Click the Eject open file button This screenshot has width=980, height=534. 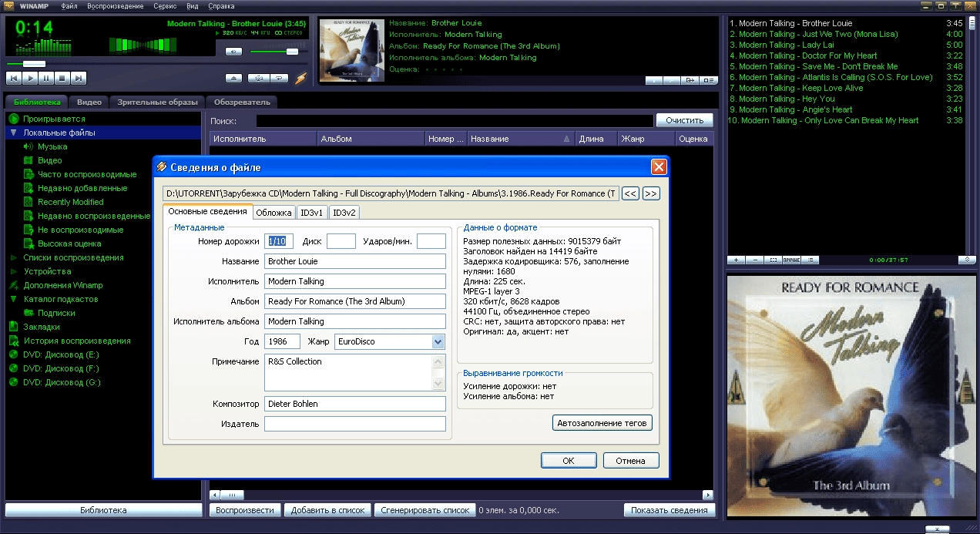(234, 78)
